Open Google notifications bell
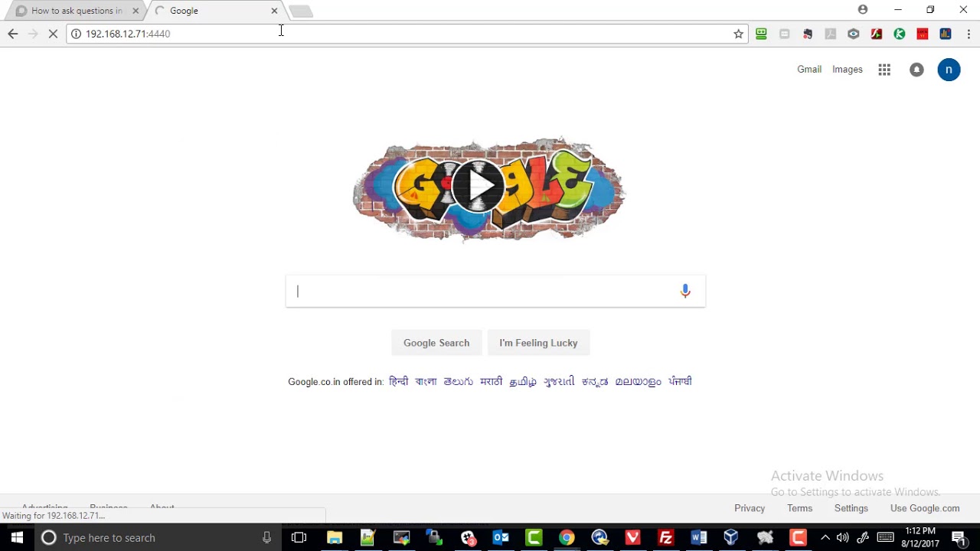 (x=916, y=70)
